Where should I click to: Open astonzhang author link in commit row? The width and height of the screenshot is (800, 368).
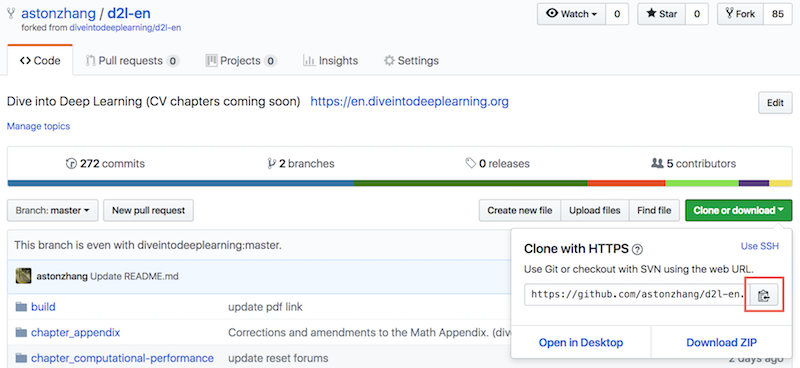coord(62,276)
